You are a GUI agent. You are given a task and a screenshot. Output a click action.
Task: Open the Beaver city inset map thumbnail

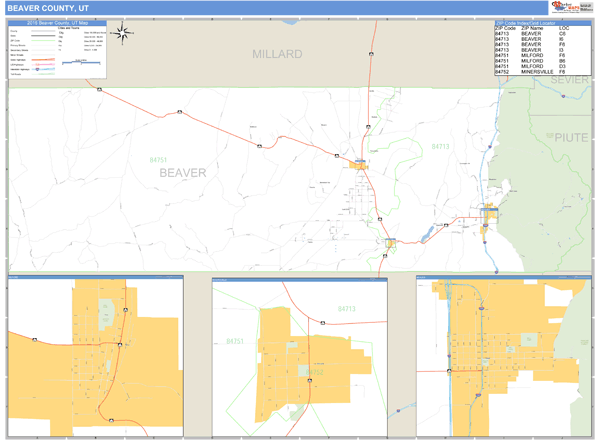pyautogui.click(x=504, y=356)
